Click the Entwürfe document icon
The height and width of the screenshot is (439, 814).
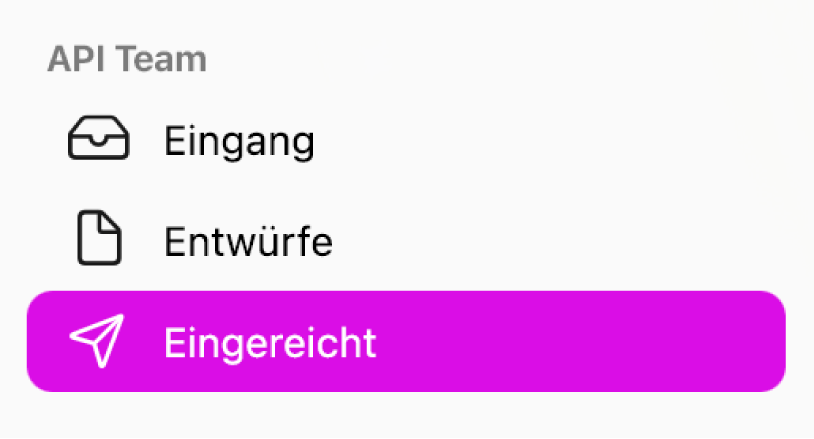(99, 241)
